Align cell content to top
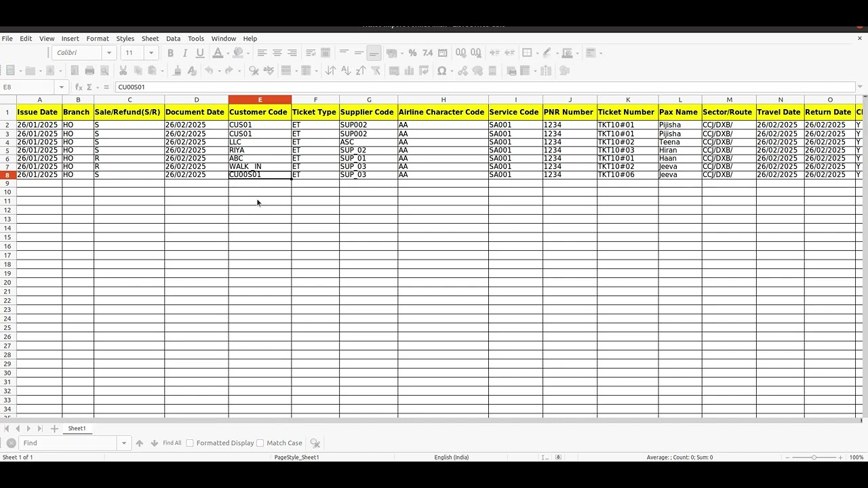Image resolution: width=868 pixels, height=488 pixels. [344, 53]
